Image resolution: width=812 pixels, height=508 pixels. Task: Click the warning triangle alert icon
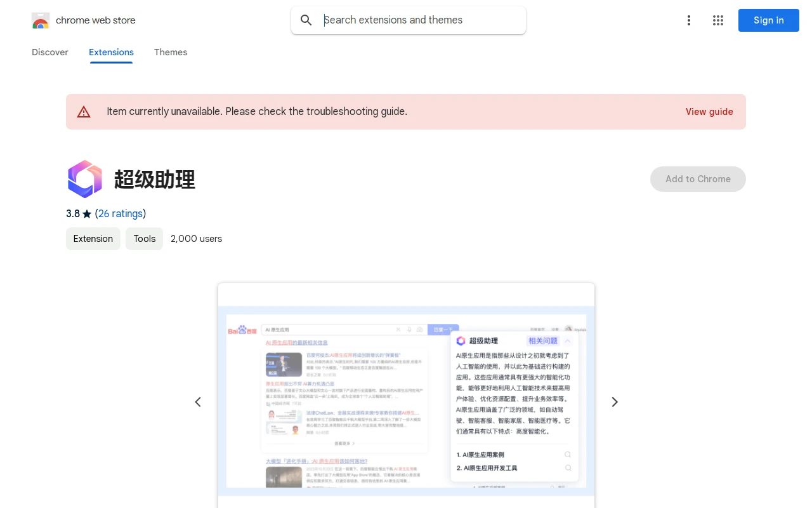coord(84,111)
